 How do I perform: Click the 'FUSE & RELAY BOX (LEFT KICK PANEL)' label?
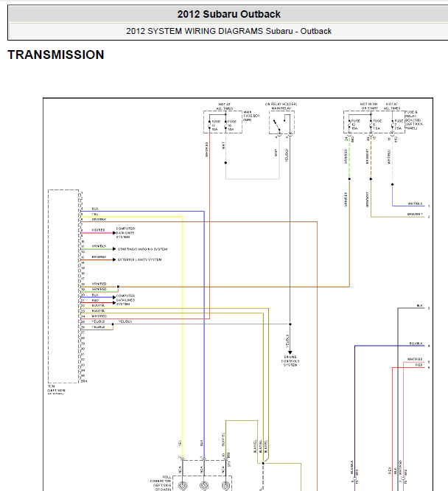(x=414, y=120)
